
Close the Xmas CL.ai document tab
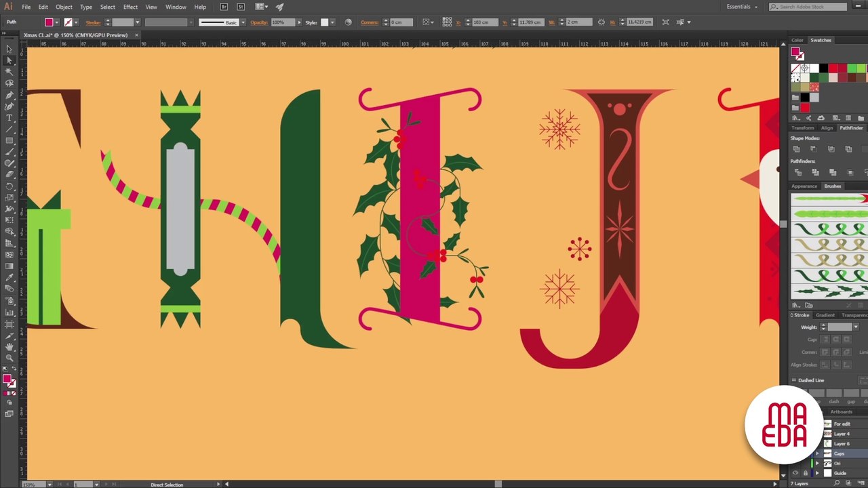(x=136, y=35)
